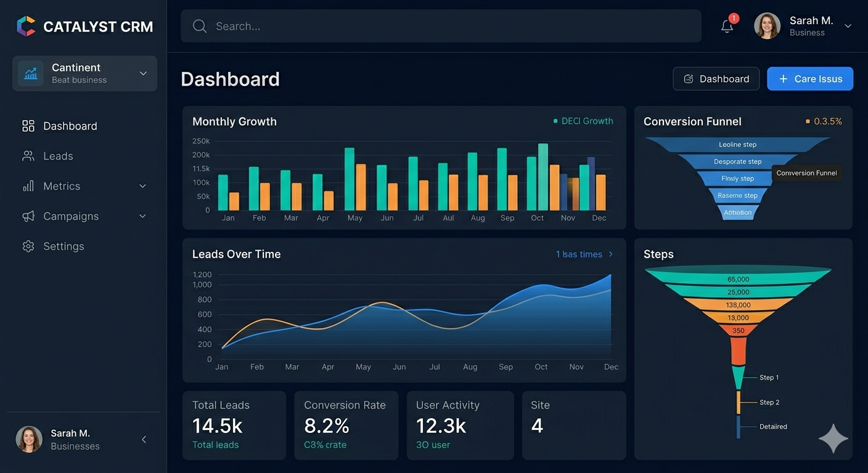
Task: Click the 25,000 funnel layer
Action: tap(738, 292)
